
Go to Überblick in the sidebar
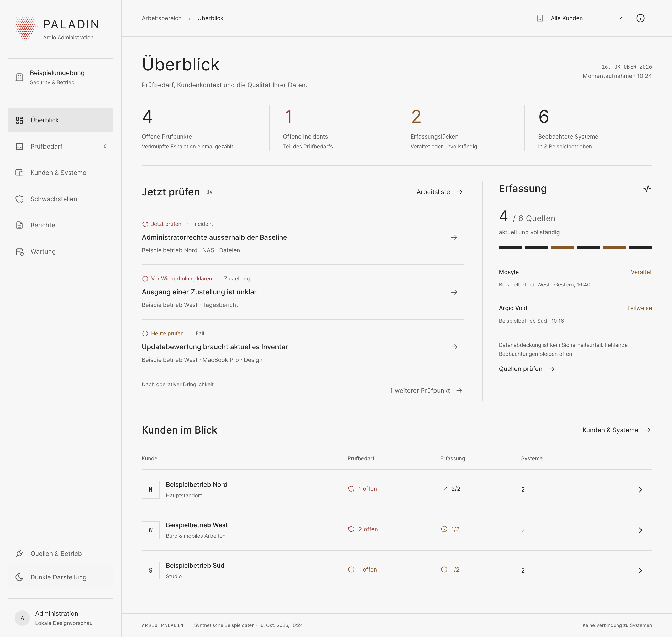[x=60, y=120]
